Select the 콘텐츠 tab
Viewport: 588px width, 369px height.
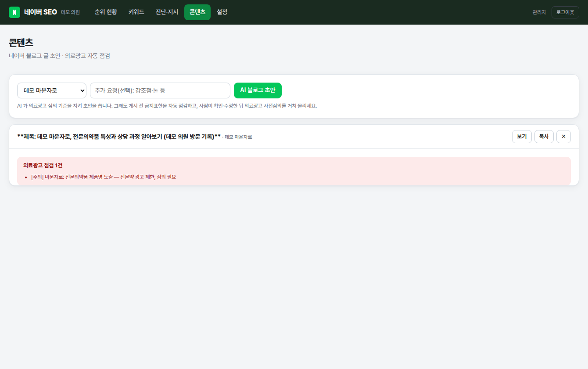(197, 12)
